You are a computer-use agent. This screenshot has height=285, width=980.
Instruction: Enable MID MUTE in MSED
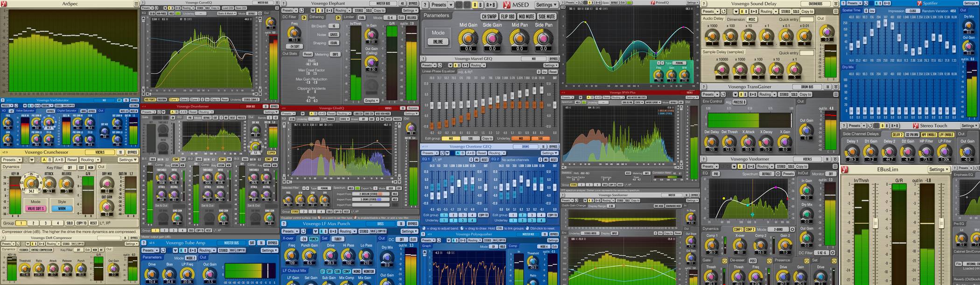click(526, 16)
